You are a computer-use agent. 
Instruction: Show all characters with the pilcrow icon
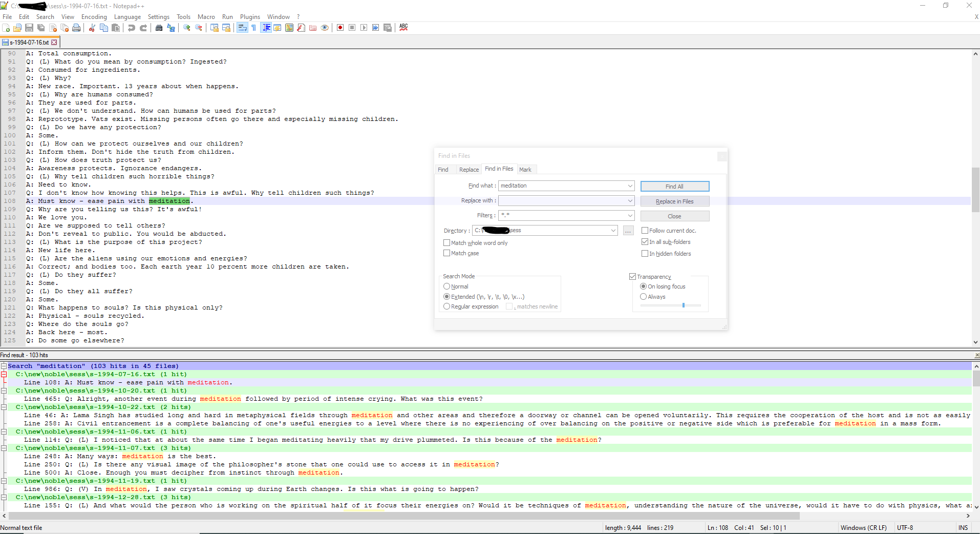(253, 28)
